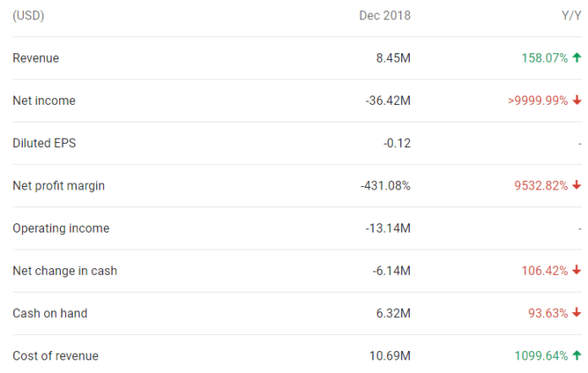The image size is (588, 373).
Task: Click the Net profit margin label
Action: click(x=58, y=186)
